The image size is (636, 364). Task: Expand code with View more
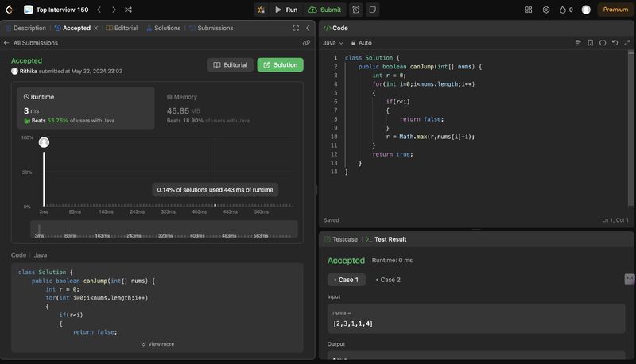point(157,343)
